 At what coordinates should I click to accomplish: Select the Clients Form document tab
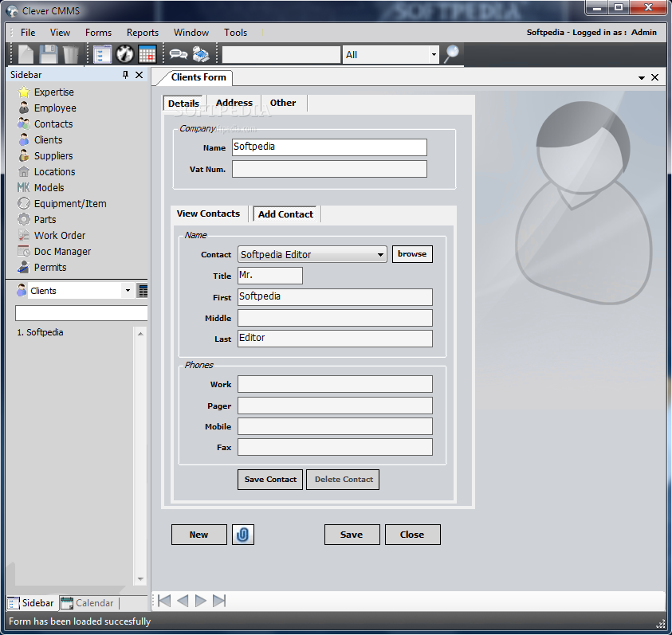tap(198, 77)
